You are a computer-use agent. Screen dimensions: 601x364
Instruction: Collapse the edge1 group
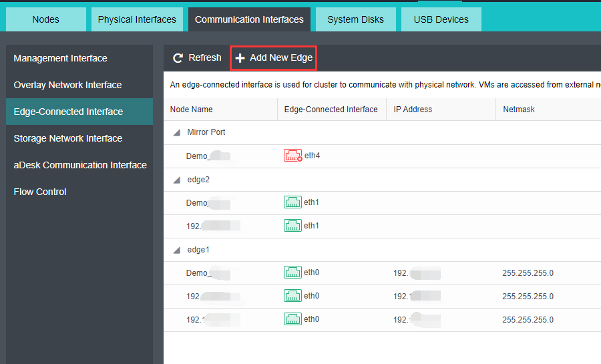[177, 250]
